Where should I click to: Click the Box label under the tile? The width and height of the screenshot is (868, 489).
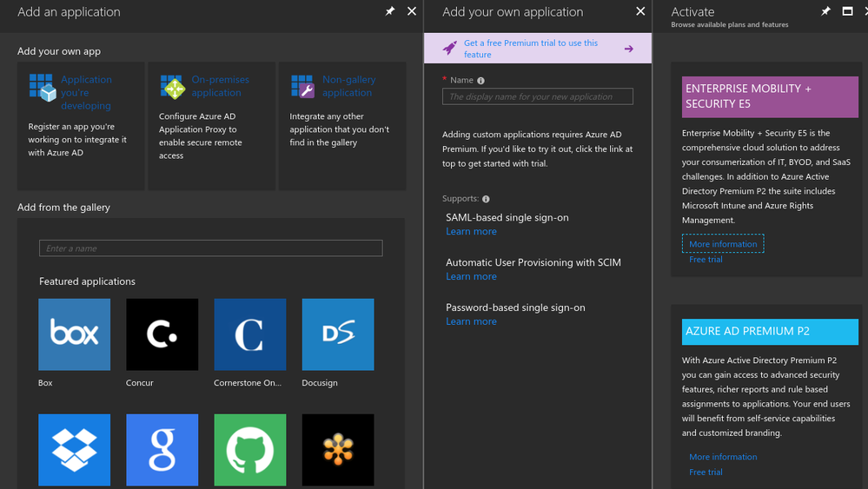tap(45, 383)
